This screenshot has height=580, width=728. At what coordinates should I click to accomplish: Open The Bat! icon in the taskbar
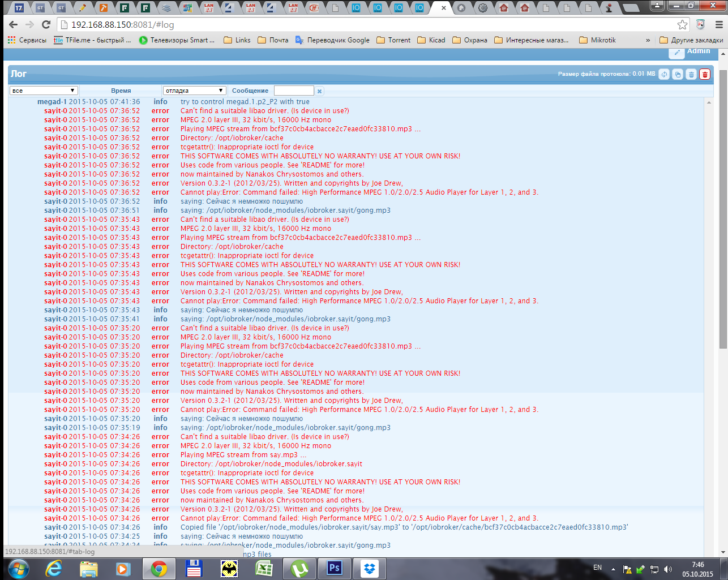(229, 569)
